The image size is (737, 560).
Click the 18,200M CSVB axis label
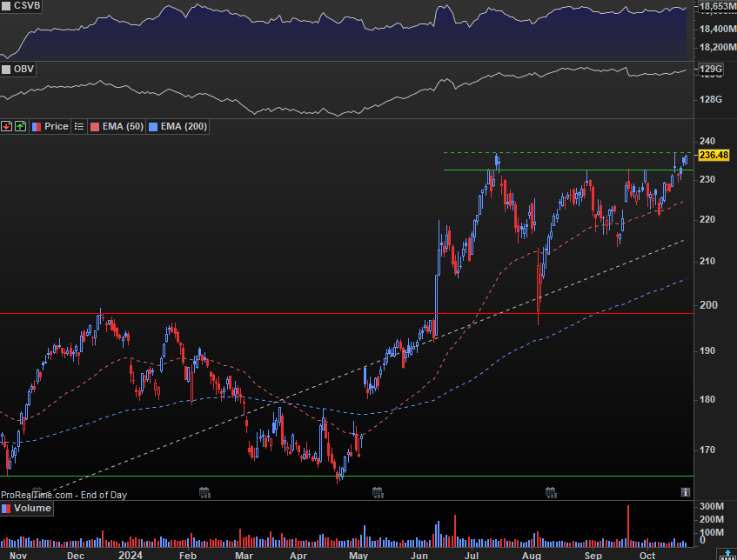(718, 48)
